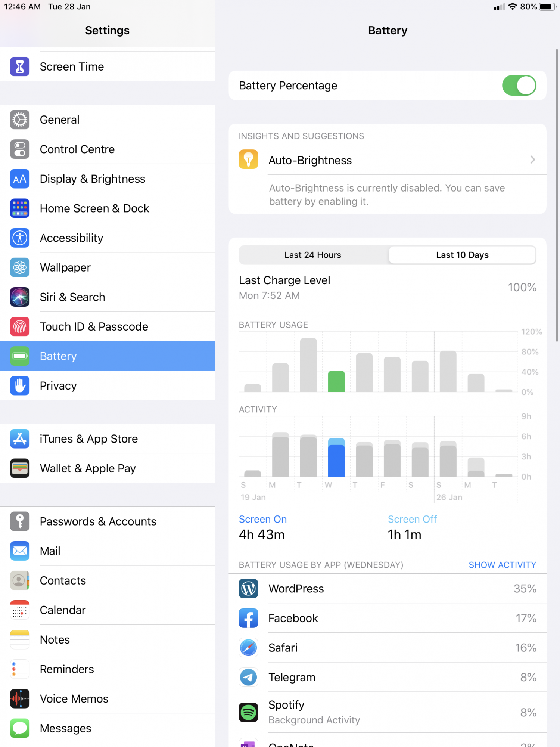Select the WordPress app icon

tap(248, 588)
